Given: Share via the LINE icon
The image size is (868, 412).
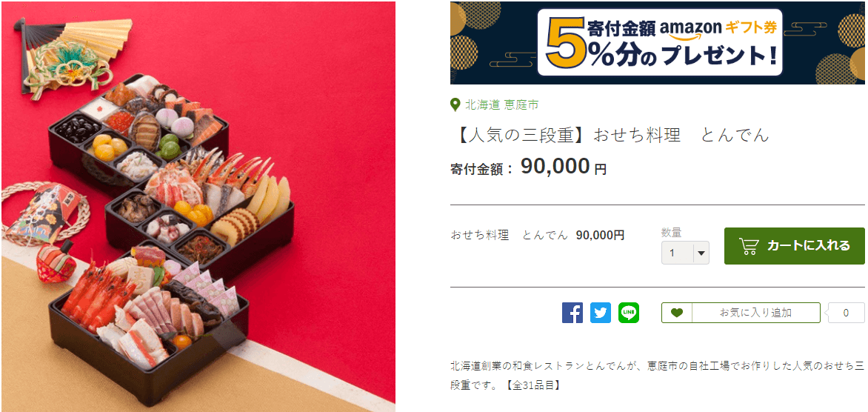Looking at the screenshot, I should pos(628,313).
